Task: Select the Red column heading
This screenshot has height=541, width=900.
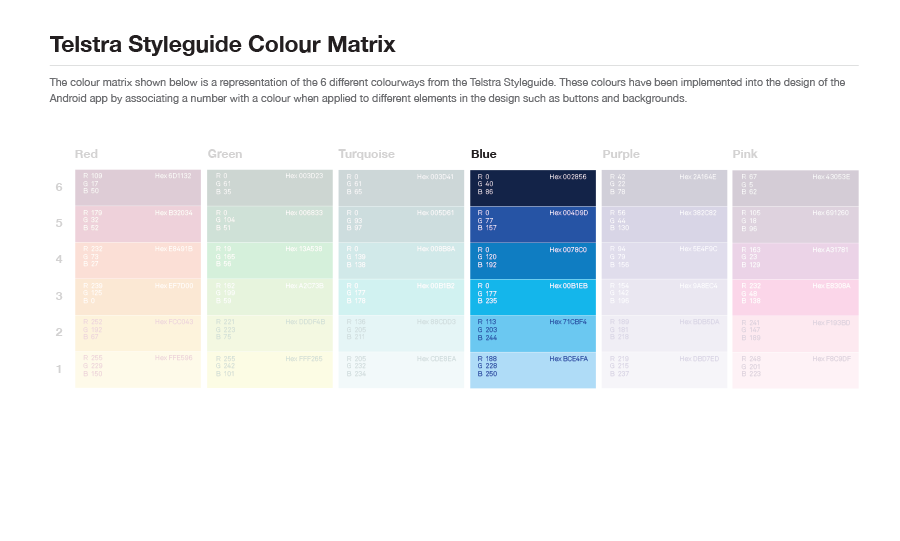Action: click(86, 154)
